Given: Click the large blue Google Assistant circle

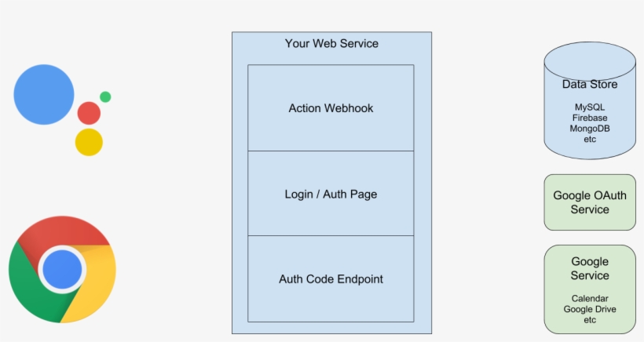Looking at the screenshot, I should pyautogui.click(x=44, y=95).
